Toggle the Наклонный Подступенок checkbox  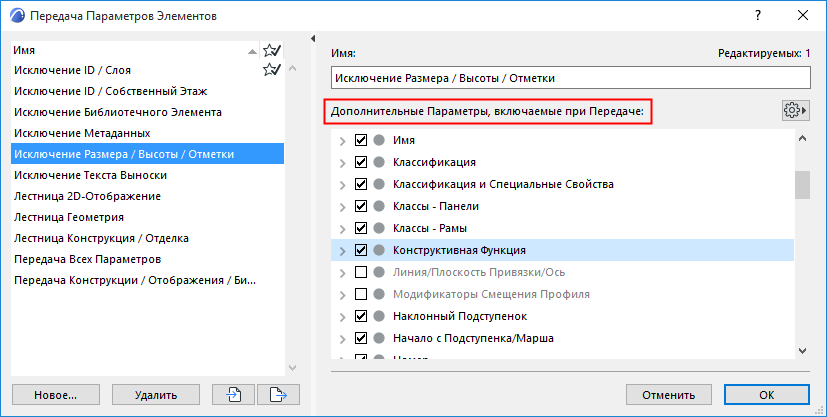click(x=361, y=316)
